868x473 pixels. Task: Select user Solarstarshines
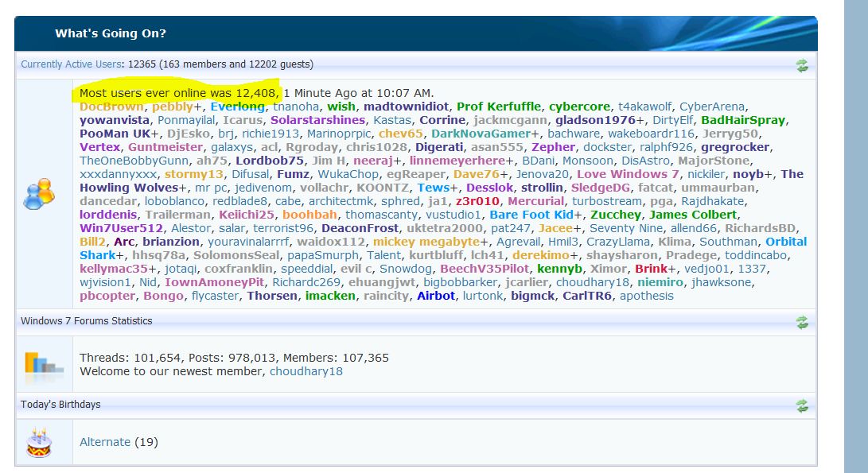coord(317,120)
